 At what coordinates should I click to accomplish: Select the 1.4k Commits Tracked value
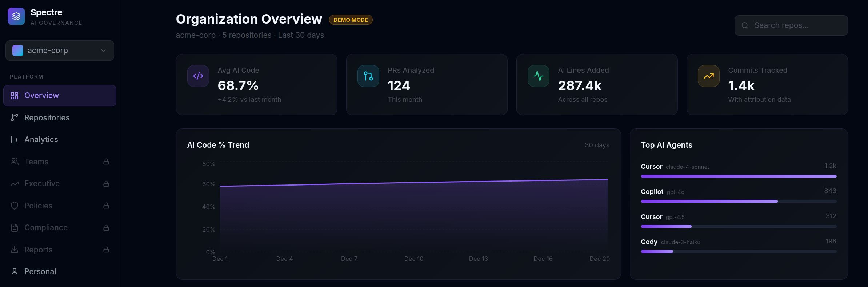(x=741, y=86)
